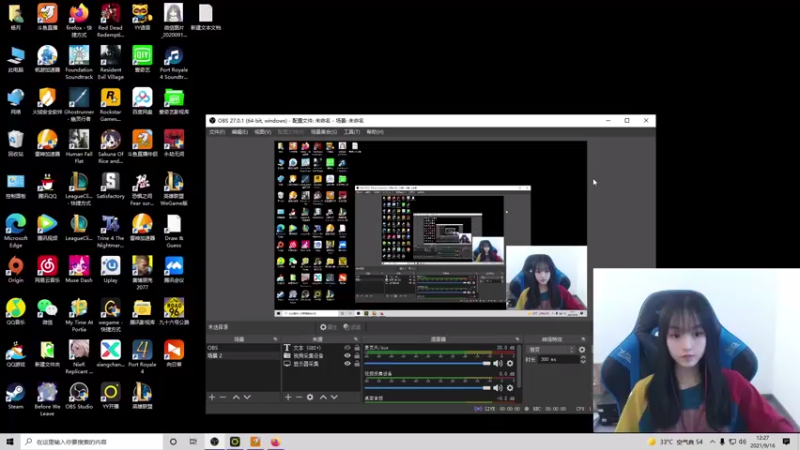Open the scene collection (S) menu in OBS

point(324,132)
